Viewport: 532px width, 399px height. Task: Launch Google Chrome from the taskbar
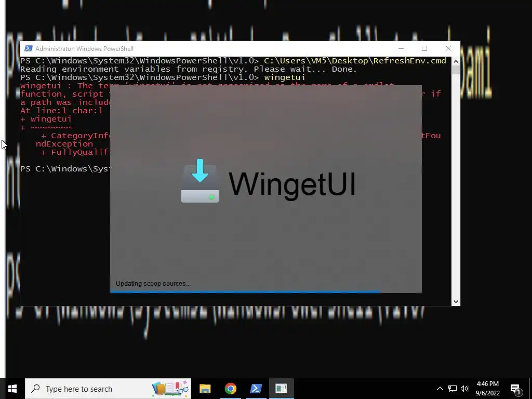pos(230,389)
